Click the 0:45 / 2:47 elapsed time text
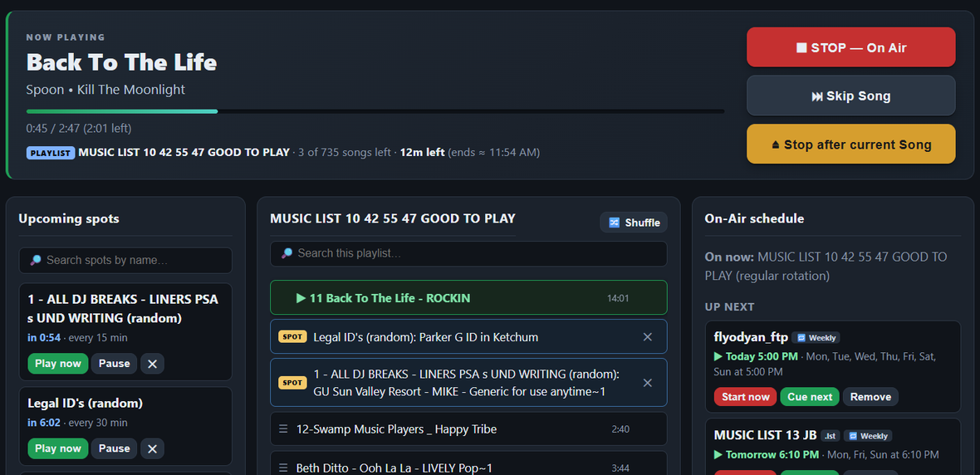This screenshot has width=980, height=475. pos(79,128)
